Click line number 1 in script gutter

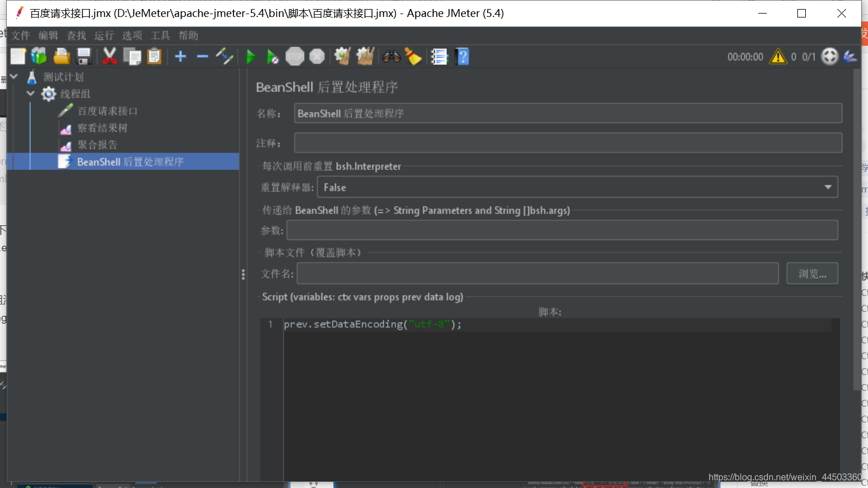point(271,324)
